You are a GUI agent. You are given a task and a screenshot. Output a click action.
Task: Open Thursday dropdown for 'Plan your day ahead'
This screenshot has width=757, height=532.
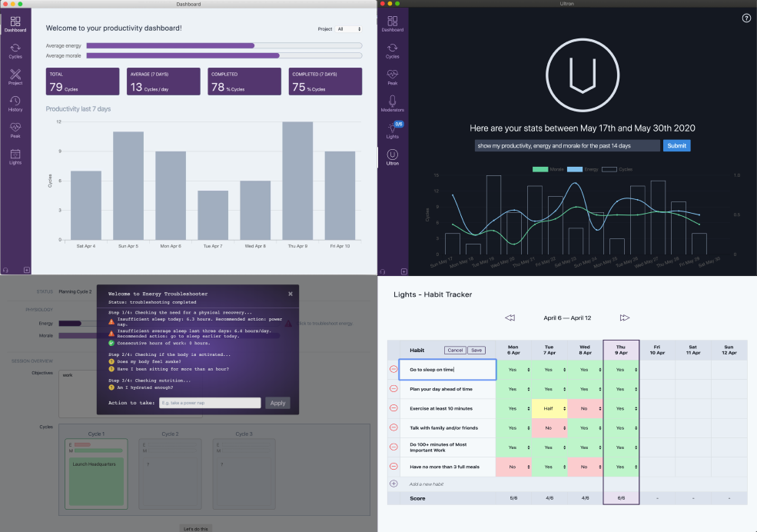[621, 389]
